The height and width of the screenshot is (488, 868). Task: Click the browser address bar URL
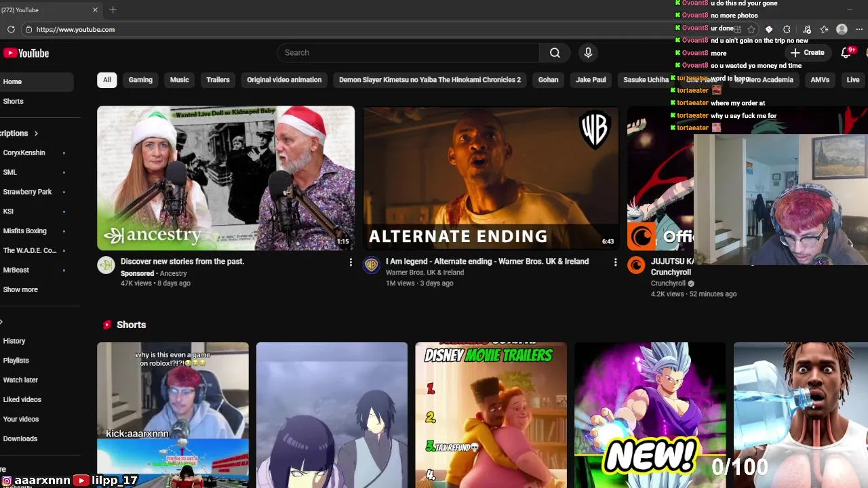(x=75, y=29)
